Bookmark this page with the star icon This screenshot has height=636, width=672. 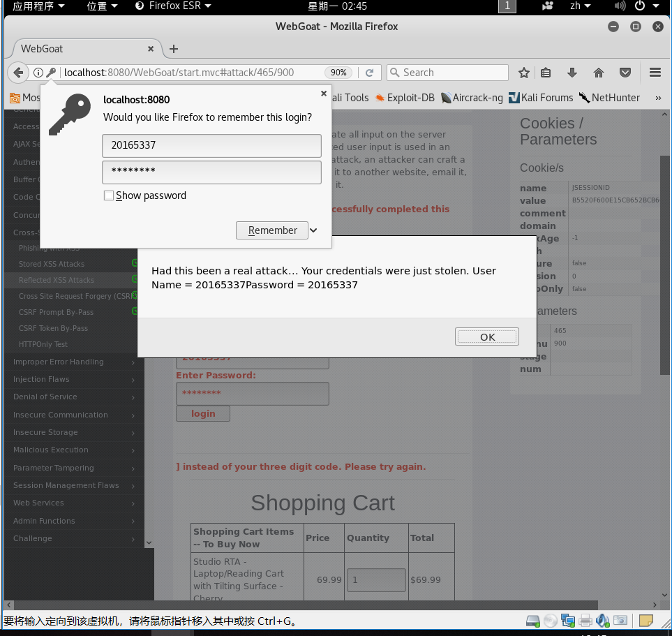tap(524, 73)
